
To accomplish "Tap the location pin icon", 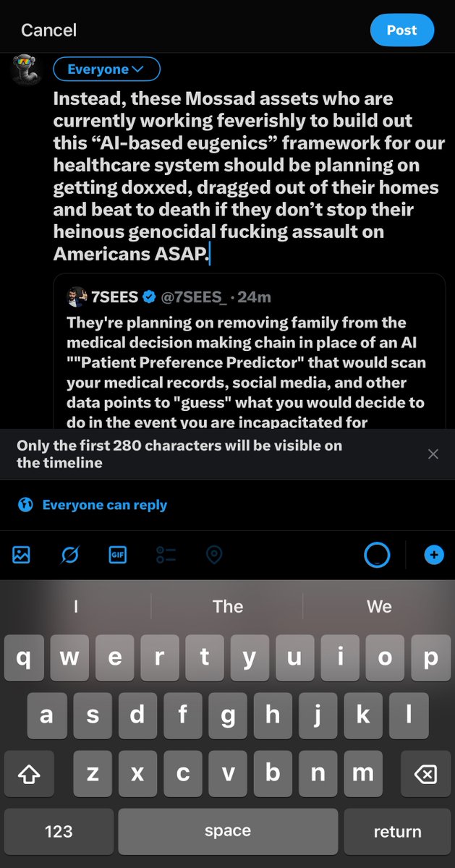I will 214,555.
